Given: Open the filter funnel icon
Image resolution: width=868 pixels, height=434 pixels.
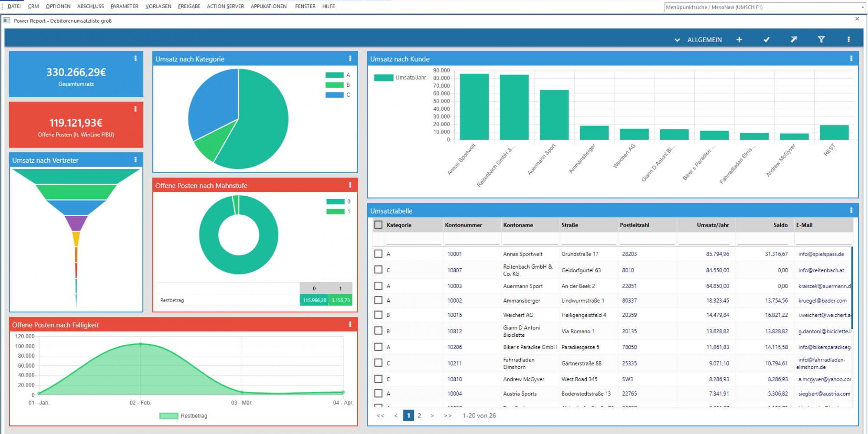Looking at the screenshot, I should pos(821,39).
